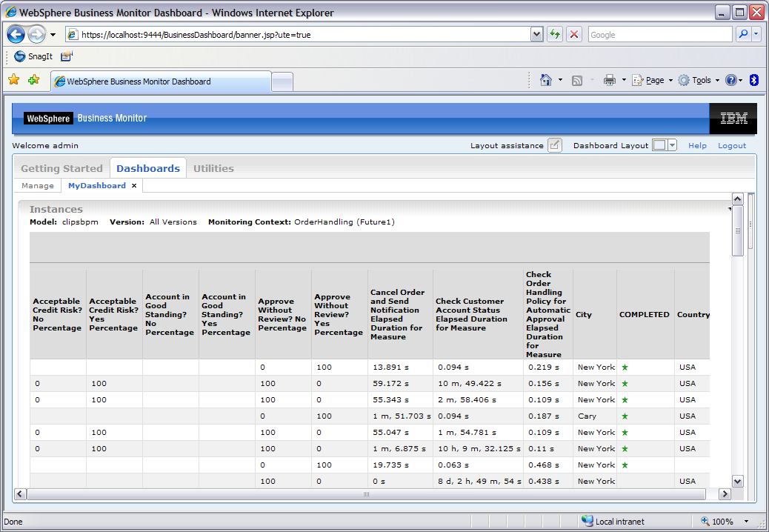
Task: Open the zoom level dropdown arrow
Action: [747, 521]
